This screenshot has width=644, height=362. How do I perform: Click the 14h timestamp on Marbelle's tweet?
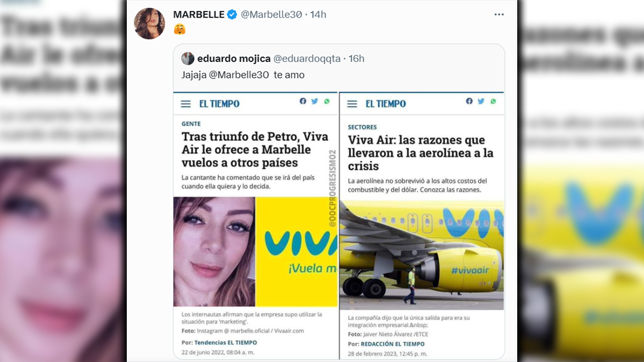(318, 15)
